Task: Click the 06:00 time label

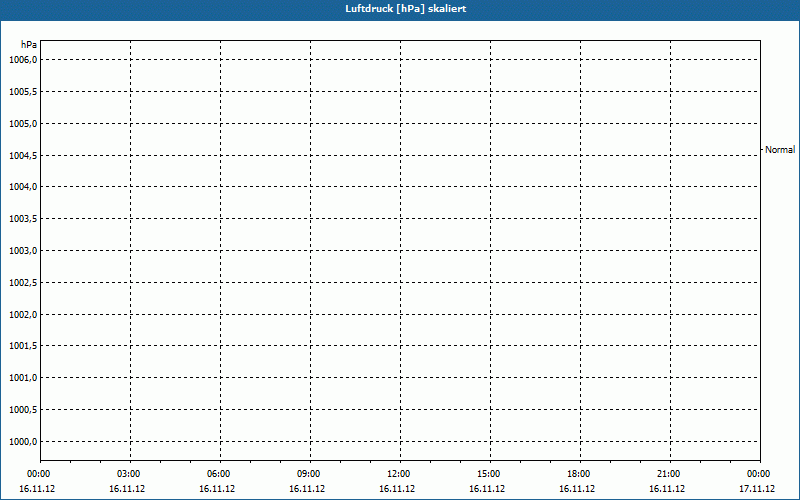Action: pos(218,474)
